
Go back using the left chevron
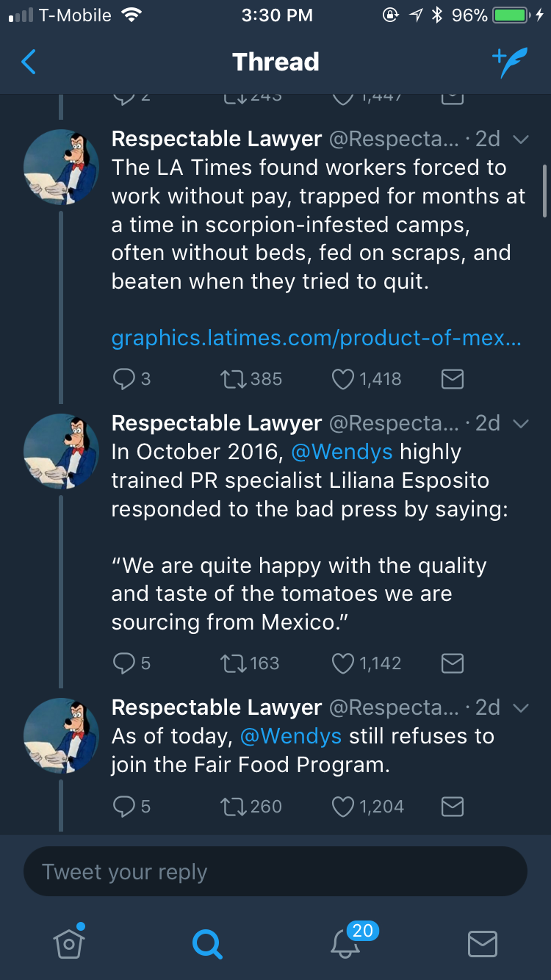coord(29,62)
